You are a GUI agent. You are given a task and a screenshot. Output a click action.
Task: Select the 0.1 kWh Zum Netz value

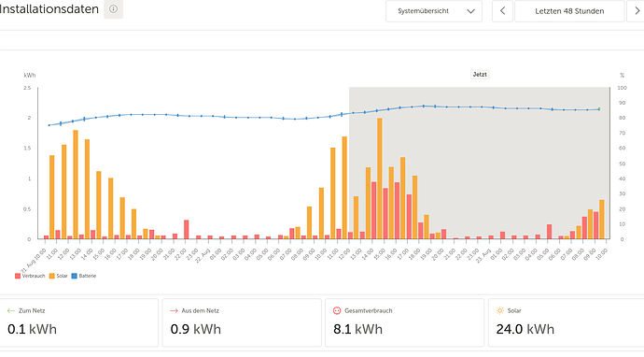click(32, 329)
